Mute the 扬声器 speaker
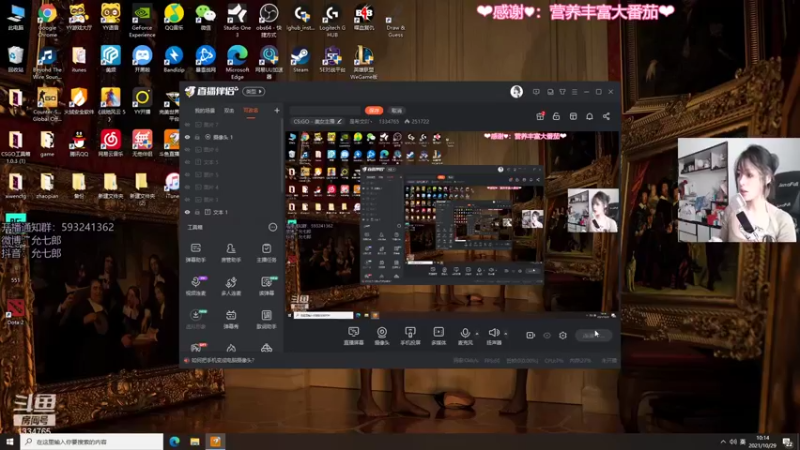Image resolution: width=800 pixels, height=450 pixels. 493,336
